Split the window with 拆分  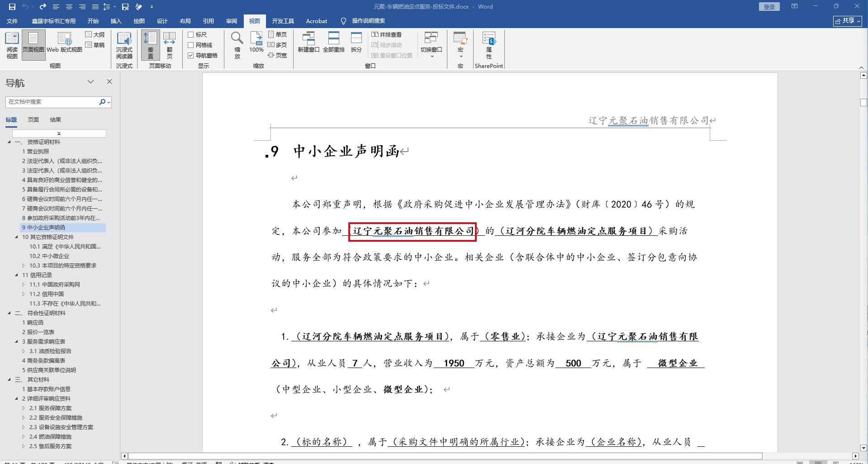(x=356, y=42)
